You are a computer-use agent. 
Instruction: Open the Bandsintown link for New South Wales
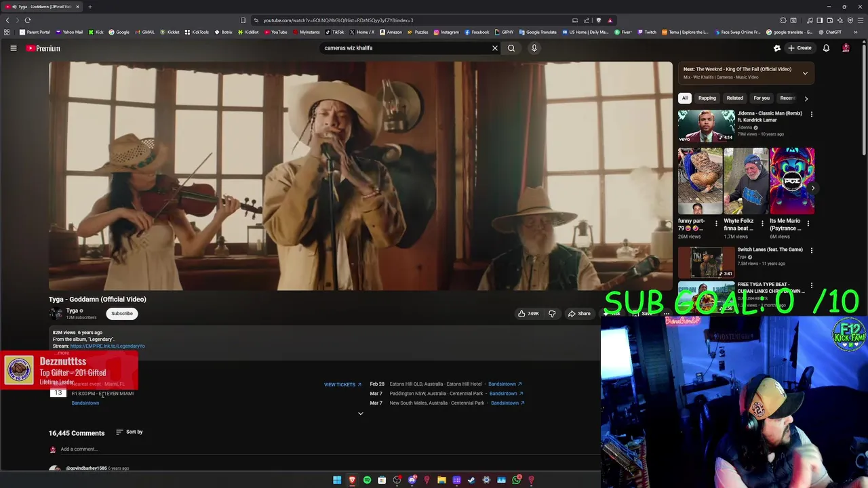coord(507,403)
